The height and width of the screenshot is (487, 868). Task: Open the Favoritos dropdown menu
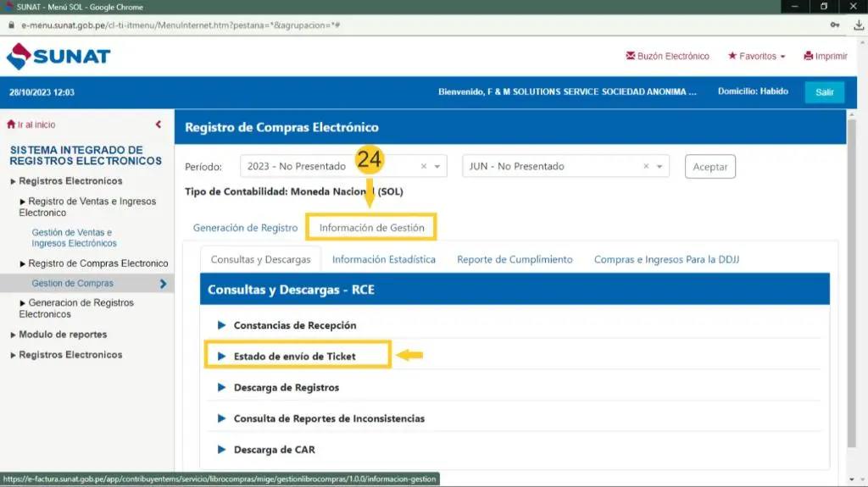[756, 57]
